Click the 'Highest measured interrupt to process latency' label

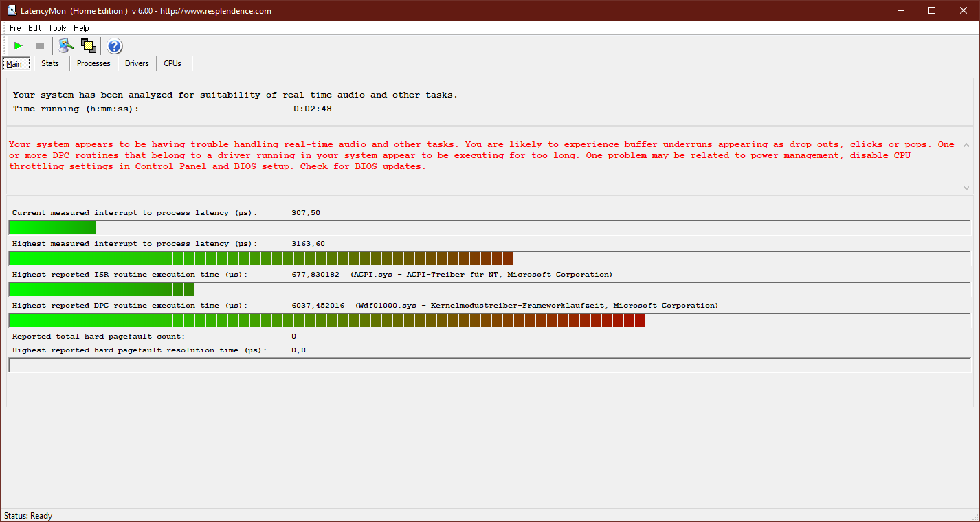point(135,244)
